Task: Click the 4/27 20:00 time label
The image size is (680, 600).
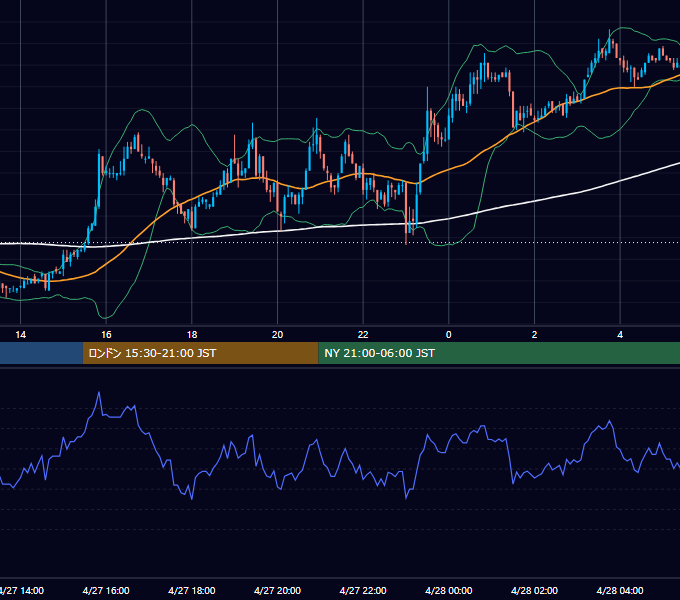Action: (277, 590)
